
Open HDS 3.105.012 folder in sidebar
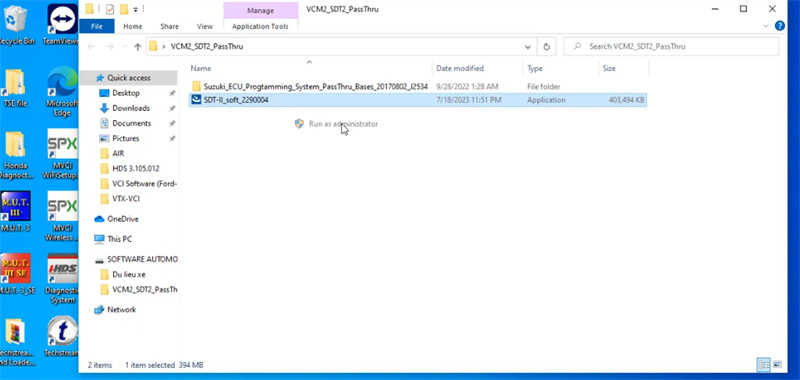click(137, 168)
